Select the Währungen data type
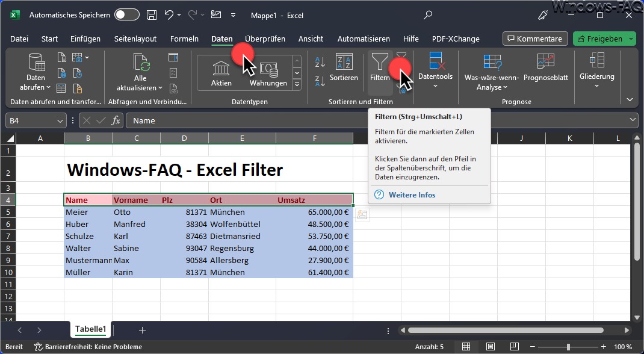This screenshot has height=354, width=644. (268, 73)
